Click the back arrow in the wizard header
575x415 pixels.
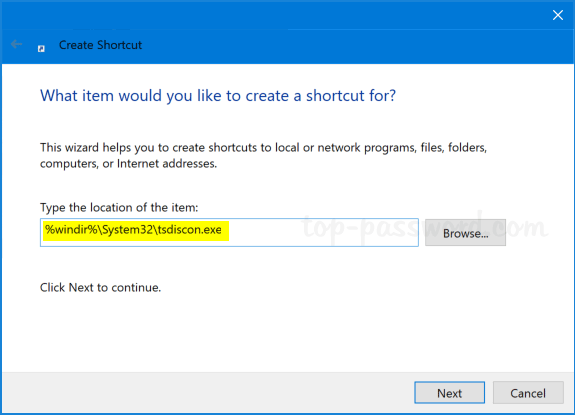pyautogui.click(x=16, y=44)
